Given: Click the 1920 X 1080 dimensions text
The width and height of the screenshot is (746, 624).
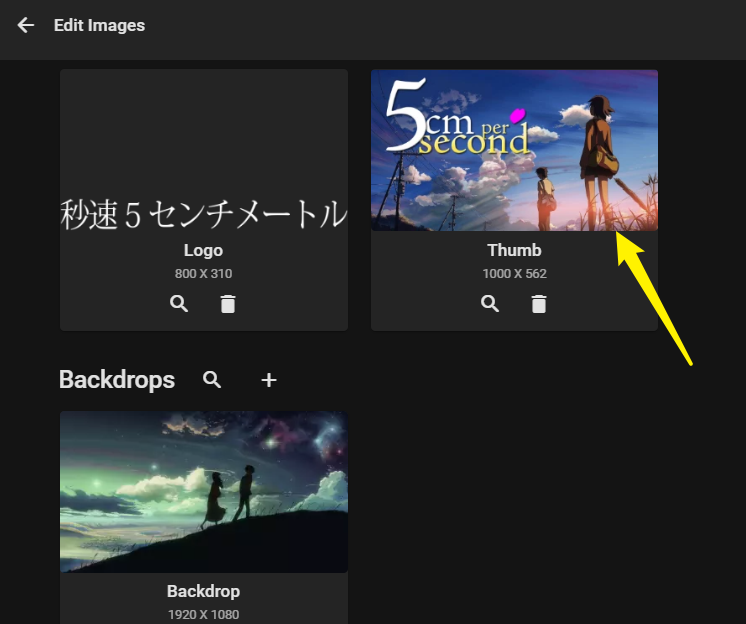Looking at the screenshot, I should point(203,614).
